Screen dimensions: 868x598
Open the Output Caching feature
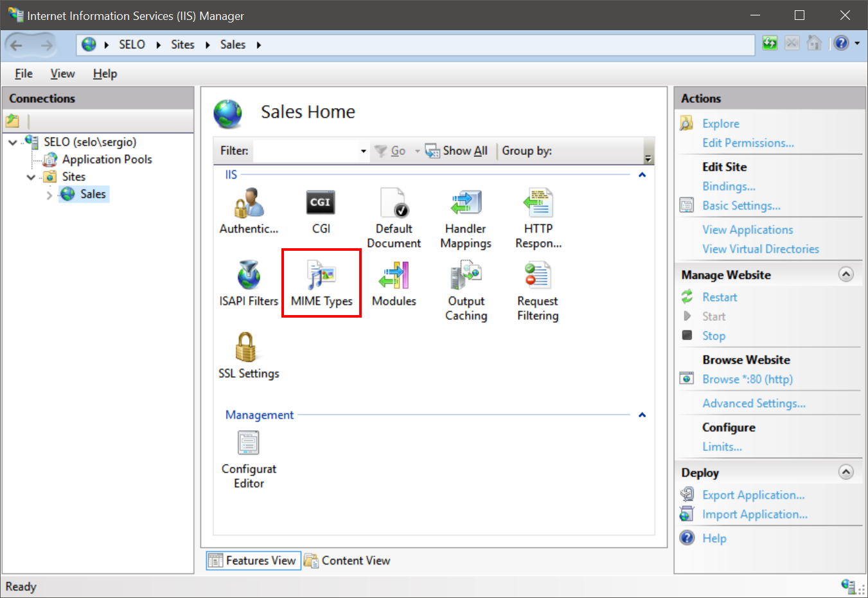[466, 291]
